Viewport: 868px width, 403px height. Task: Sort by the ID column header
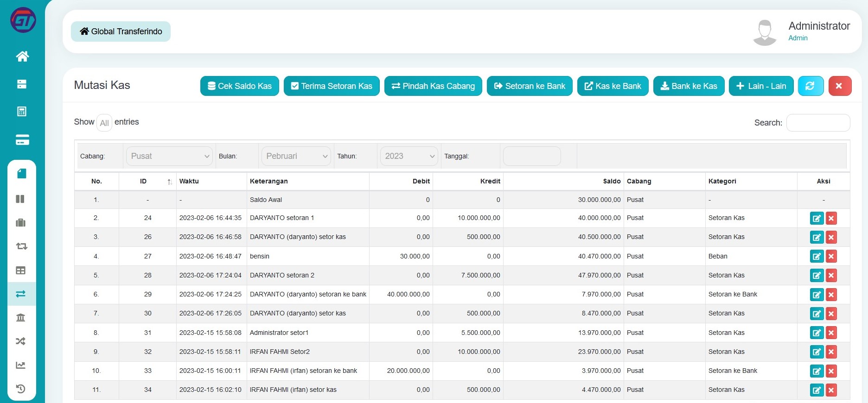(x=147, y=181)
